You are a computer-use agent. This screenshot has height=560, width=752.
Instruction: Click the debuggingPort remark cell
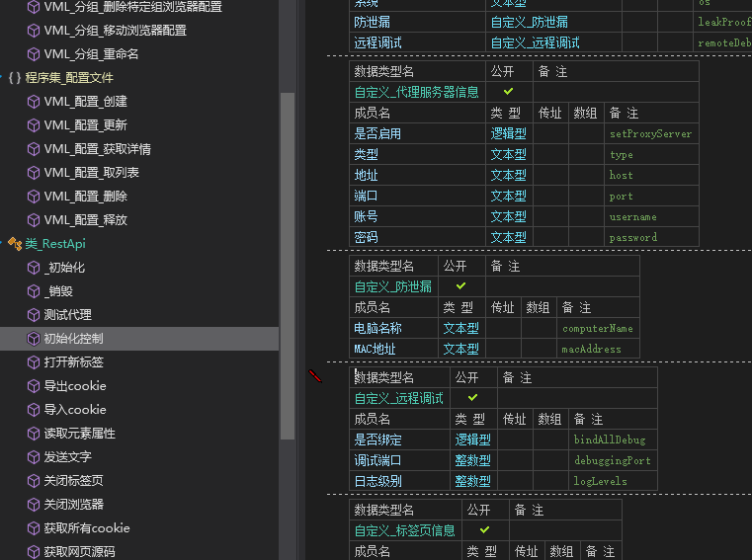613,460
